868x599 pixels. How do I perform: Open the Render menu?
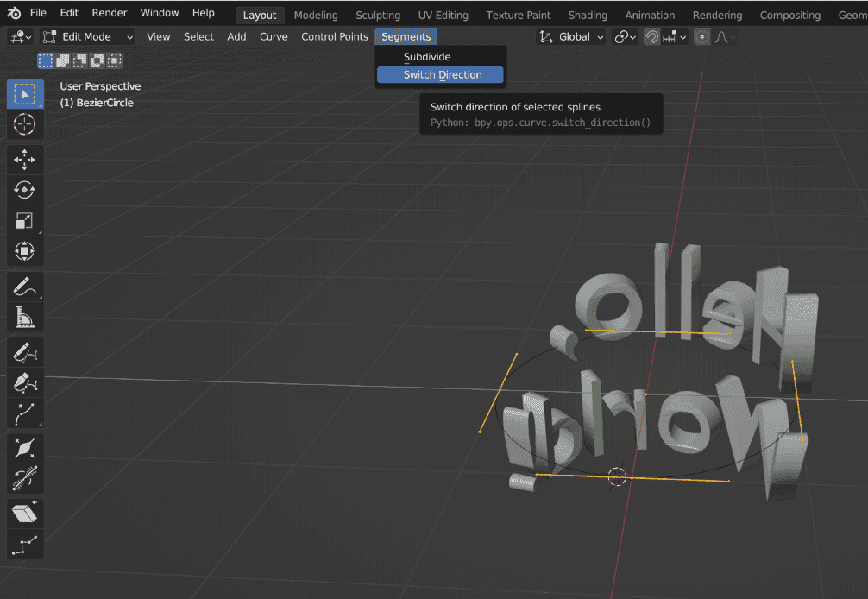click(110, 13)
